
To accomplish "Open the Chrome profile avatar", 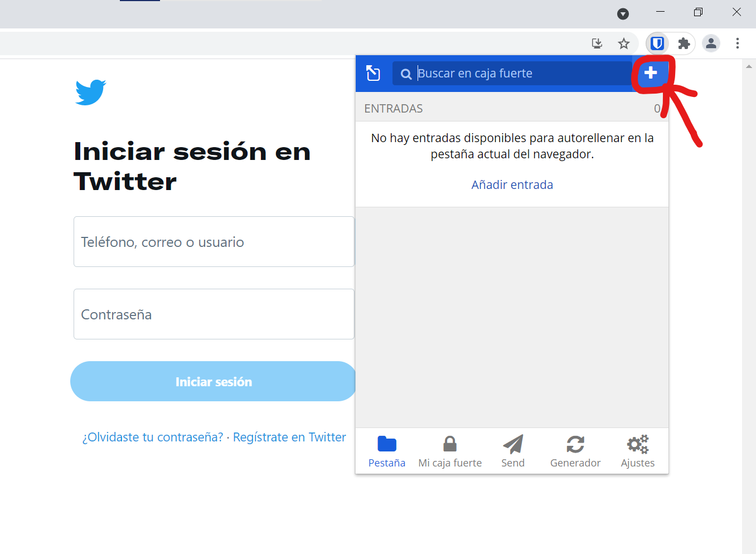I will (711, 43).
